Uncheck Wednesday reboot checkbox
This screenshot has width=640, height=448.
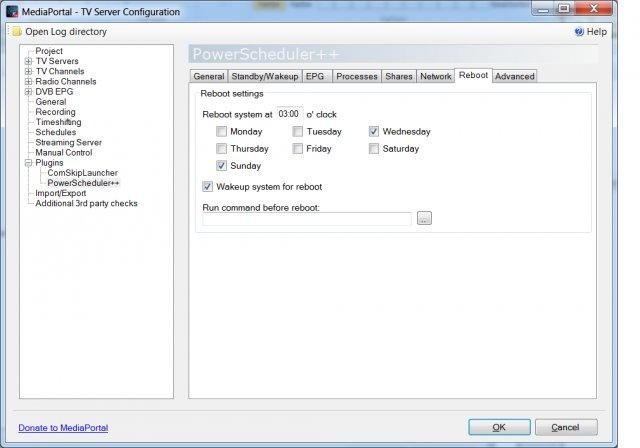[373, 131]
